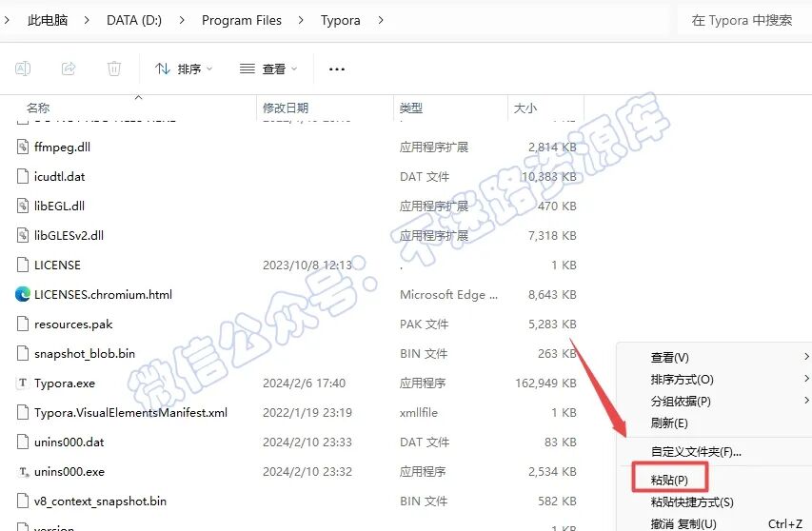Sort by the 类型 column header
This screenshot has height=531, width=812.
(x=411, y=108)
